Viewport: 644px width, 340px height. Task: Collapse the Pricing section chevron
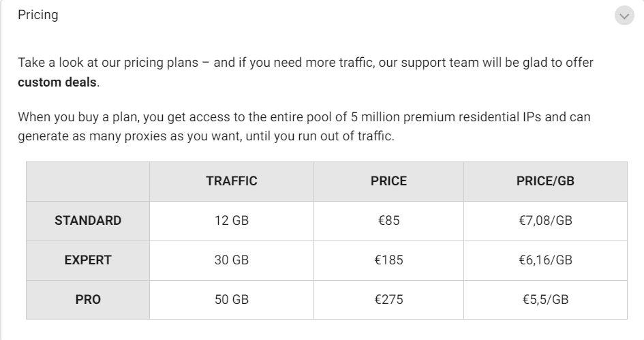624,16
